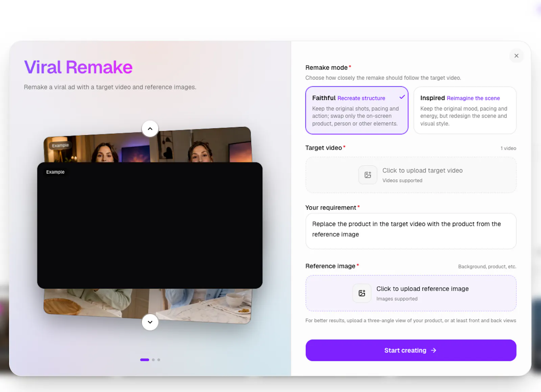Start creating the remake
This screenshot has height=392, width=541.
[x=411, y=350]
